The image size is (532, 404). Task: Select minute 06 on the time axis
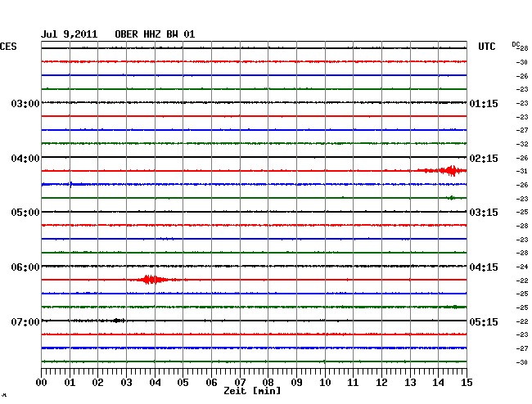coord(211,383)
